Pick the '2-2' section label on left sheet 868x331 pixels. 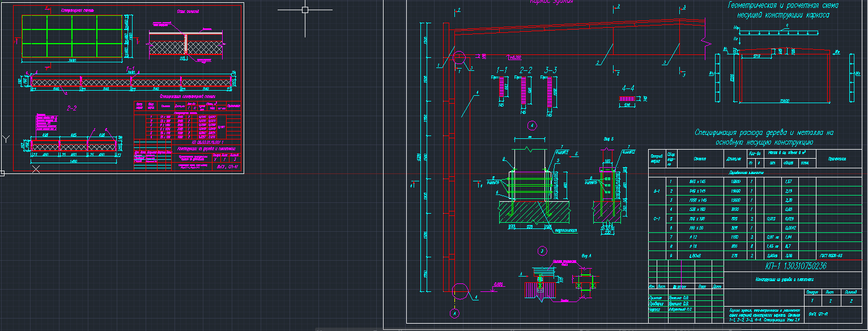point(73,107)
